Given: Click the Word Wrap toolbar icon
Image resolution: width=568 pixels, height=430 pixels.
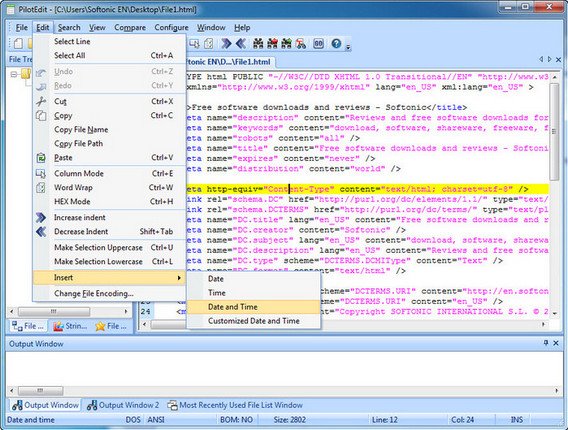Looking at the screenshot, I should [209, 44].
